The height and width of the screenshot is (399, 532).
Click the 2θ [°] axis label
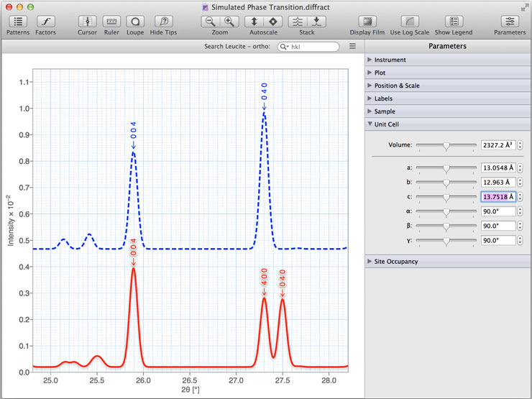point(191,390)
